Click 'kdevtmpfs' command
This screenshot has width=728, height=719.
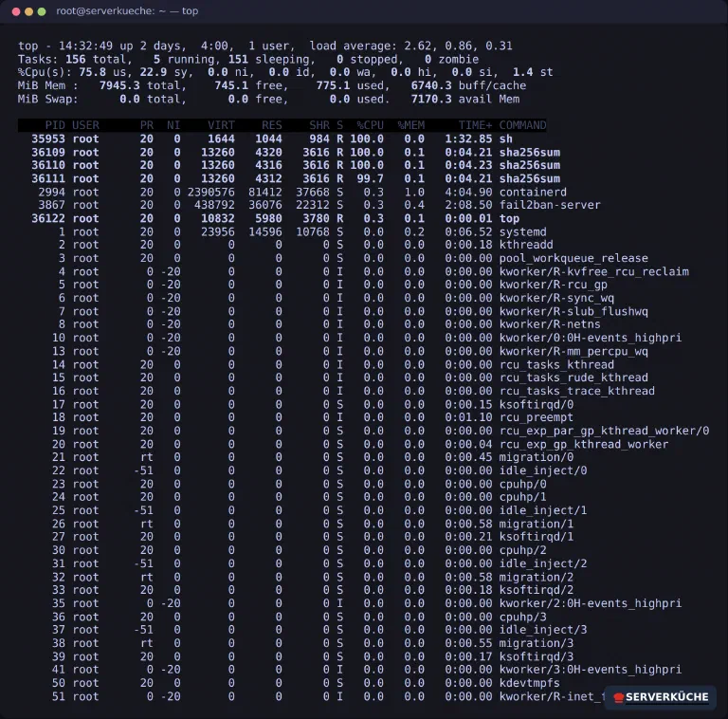[529, 683]
